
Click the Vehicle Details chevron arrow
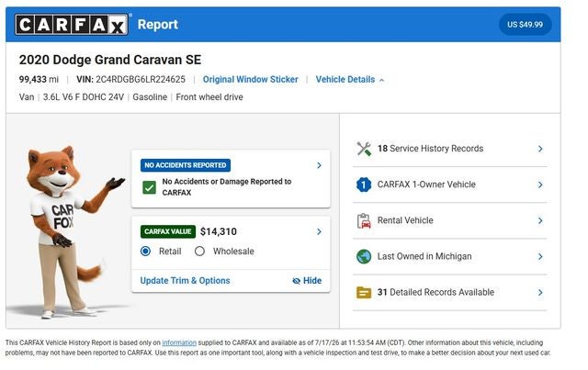tap(382, 80)
